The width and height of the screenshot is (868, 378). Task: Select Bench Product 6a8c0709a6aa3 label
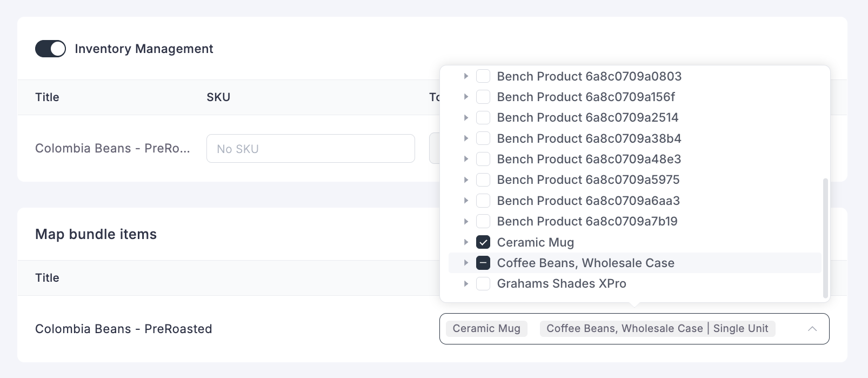pyautogui.click(x=588, y=201)
